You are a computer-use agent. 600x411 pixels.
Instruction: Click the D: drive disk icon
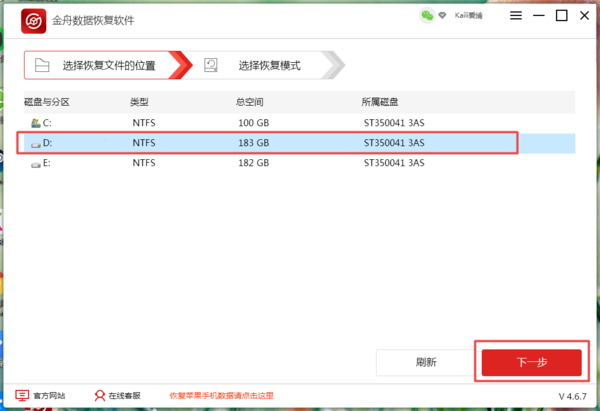(36, 144)
